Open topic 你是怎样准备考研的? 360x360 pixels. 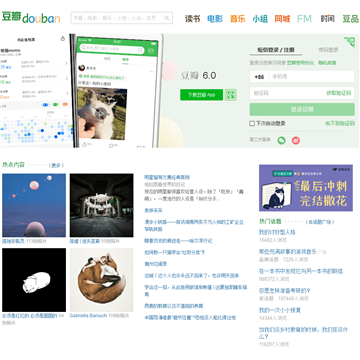pyautogui.click(x=285, y=291)
